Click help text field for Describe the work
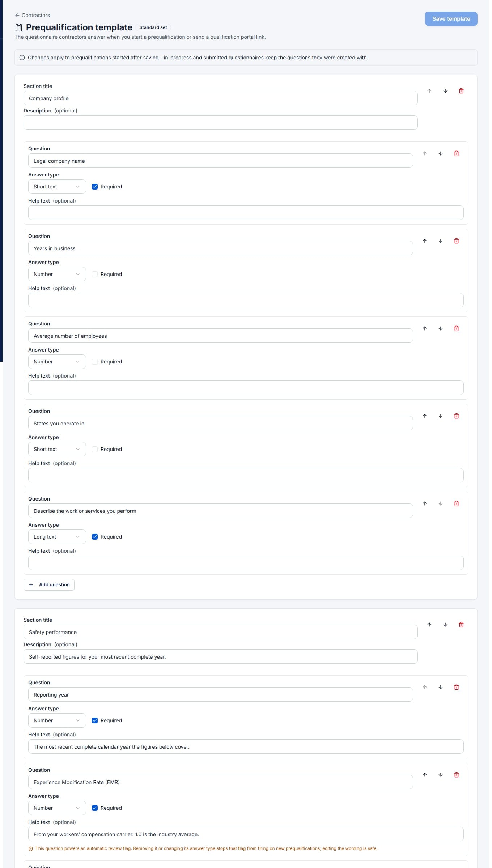Viewport: 492px width, 868px height. click(246, 563)
